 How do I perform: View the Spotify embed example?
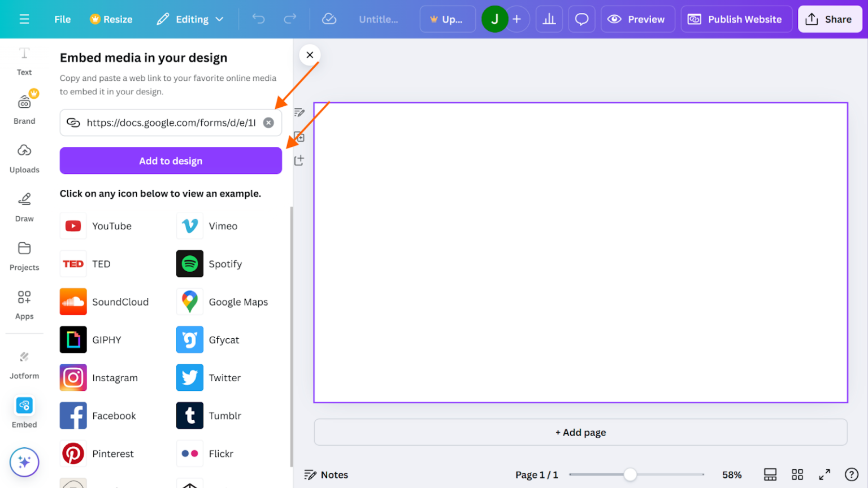pyautogui.click(x=189, y=263)
